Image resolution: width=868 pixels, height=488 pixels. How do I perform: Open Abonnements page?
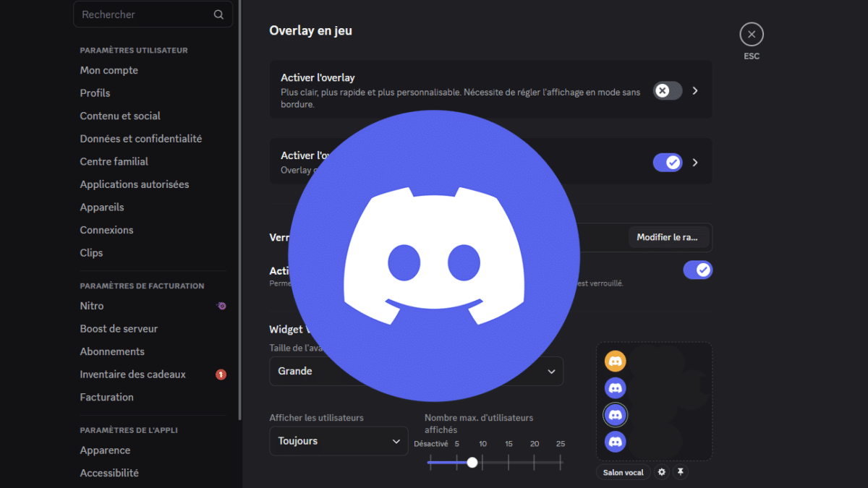click(x=112, y=351)
